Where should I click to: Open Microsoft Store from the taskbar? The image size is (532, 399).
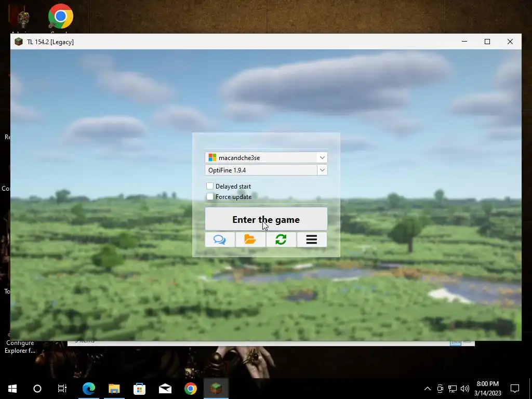point(139,389)
